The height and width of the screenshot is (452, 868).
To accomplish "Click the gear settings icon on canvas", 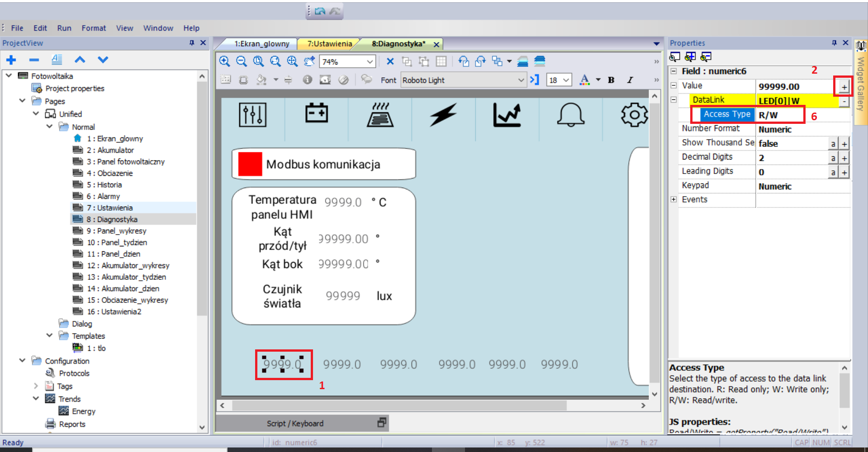I will (635, 115).
